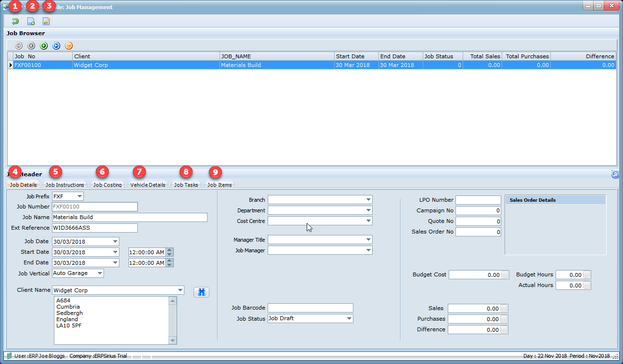Open calculator button in Sales field
The image size is (623, 364).
(505, 309)
